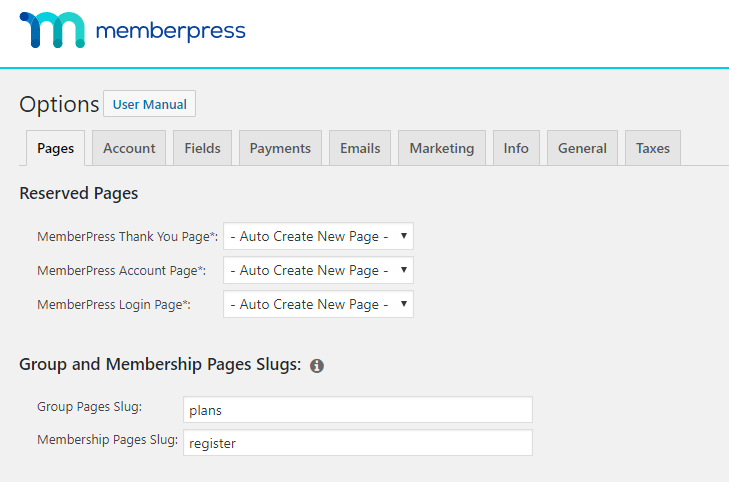The image size is (729, 482).
Task: Select the Marketing tab
Action: pos(442,148)
